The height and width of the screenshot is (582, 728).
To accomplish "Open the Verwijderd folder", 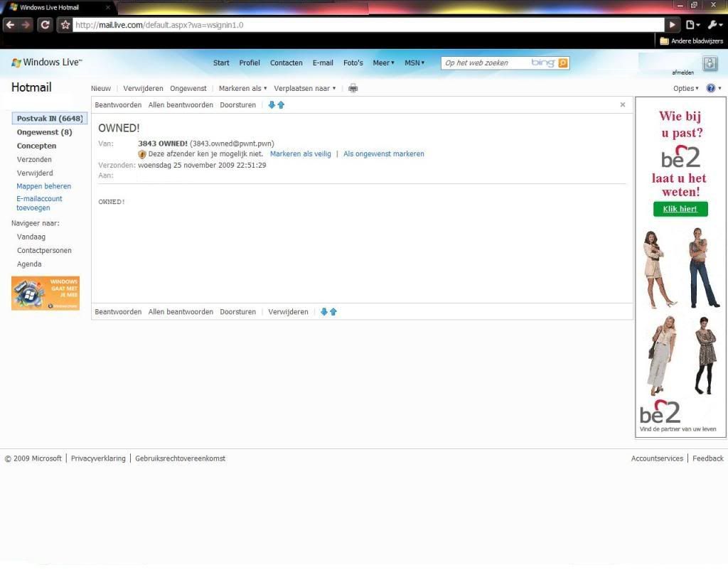I will click(35, 173).
